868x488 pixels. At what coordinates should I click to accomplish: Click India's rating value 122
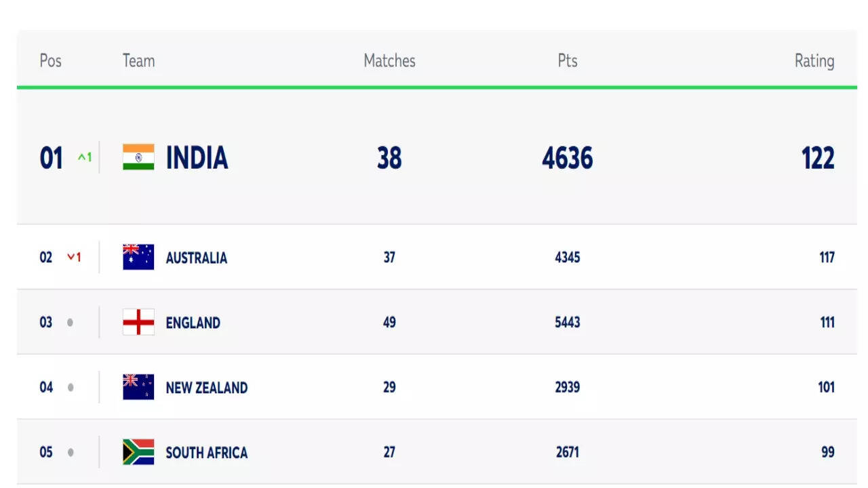pos(817,158)
